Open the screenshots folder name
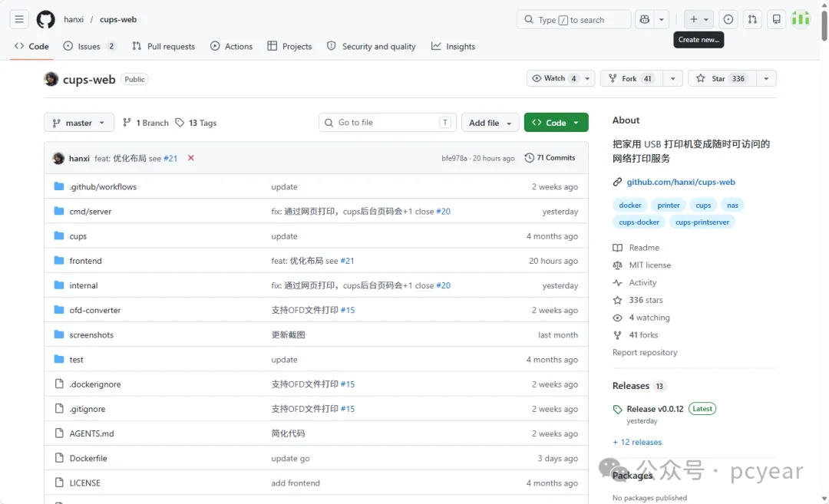829x504 pixels. (x=91, y=335)
